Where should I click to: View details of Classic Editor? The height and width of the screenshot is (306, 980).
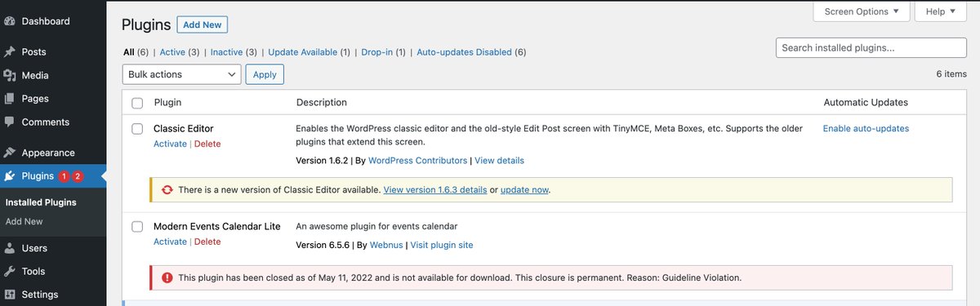(499, 161)
